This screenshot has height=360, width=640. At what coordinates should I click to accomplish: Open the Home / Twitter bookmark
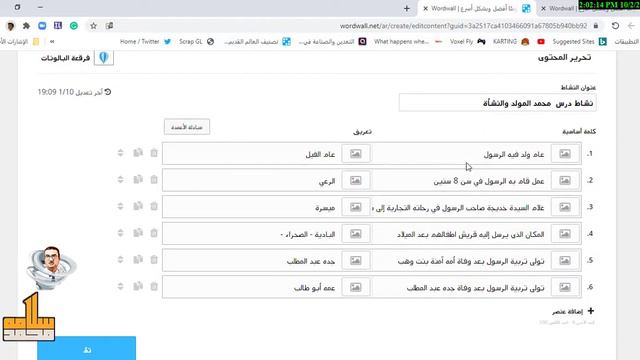pyautogui.click(x=145, y=42)
